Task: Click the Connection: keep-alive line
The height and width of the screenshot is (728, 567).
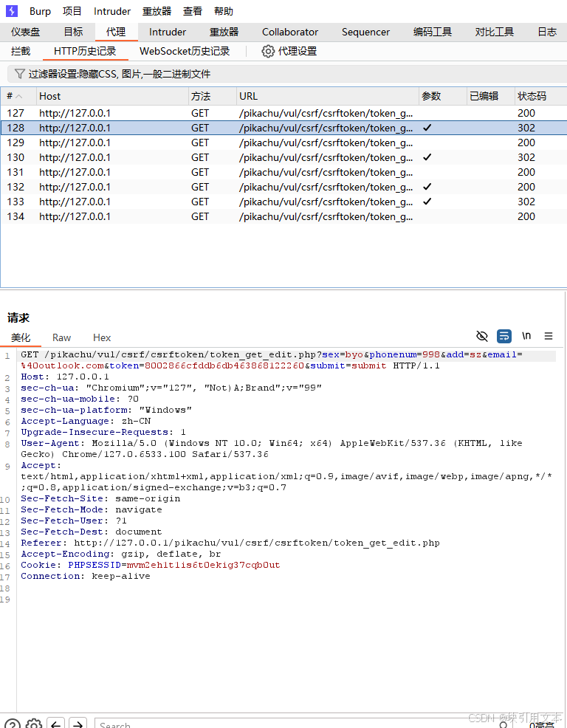Action: [x=86, y=576]
